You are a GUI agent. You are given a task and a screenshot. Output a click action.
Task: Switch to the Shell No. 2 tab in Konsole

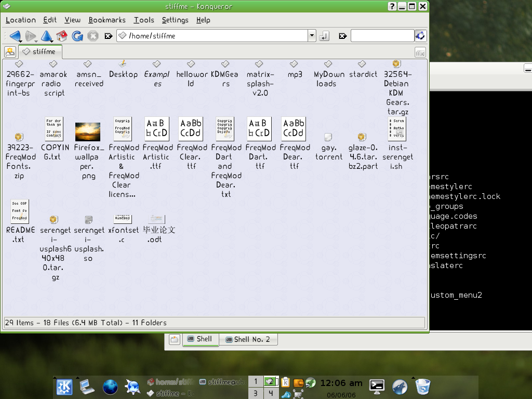click(248, 339)
